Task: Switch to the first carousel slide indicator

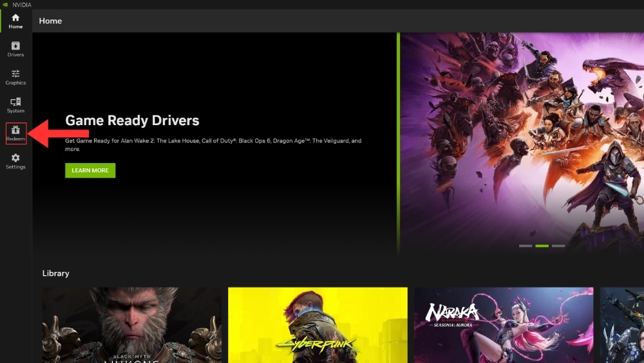Action: (x=526, y=246)
